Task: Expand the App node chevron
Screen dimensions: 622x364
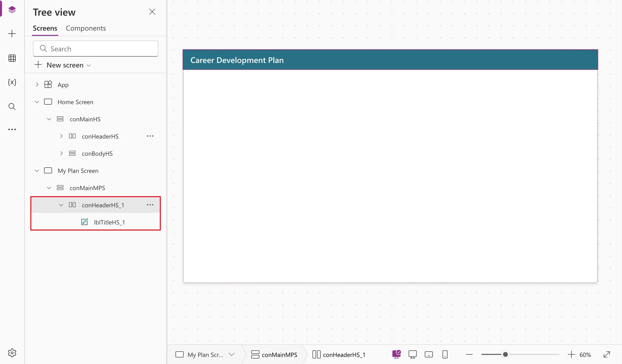Action: tap(37, 84)
